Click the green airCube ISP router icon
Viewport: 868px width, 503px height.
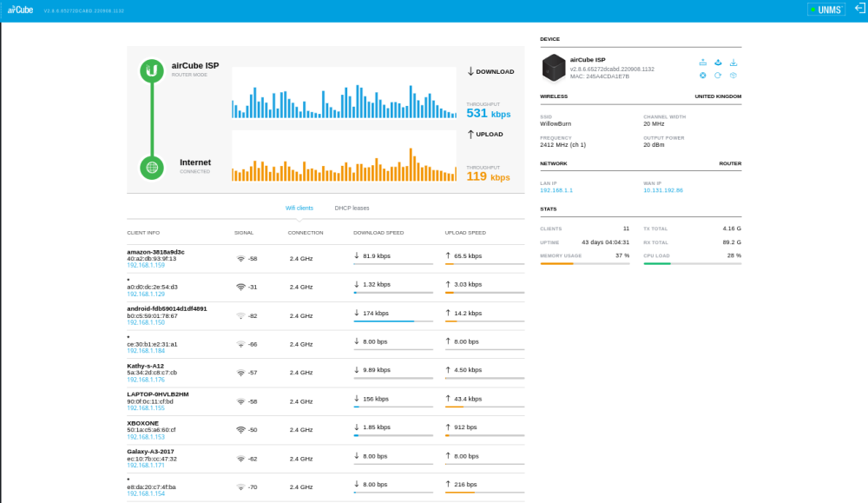(x=152, y=71)
